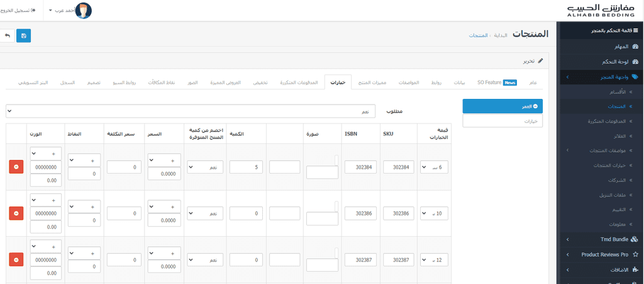Switch to the عام tab
Screen dimensions: 644x284
533,82
